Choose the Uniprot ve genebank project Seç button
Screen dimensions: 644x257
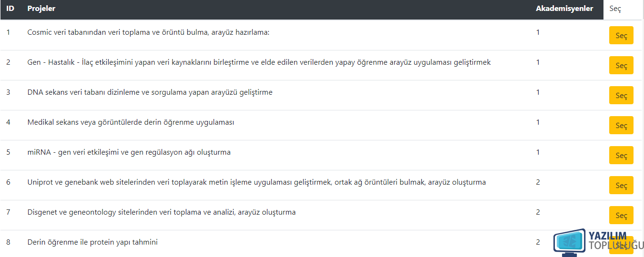[x=621, y=185]
